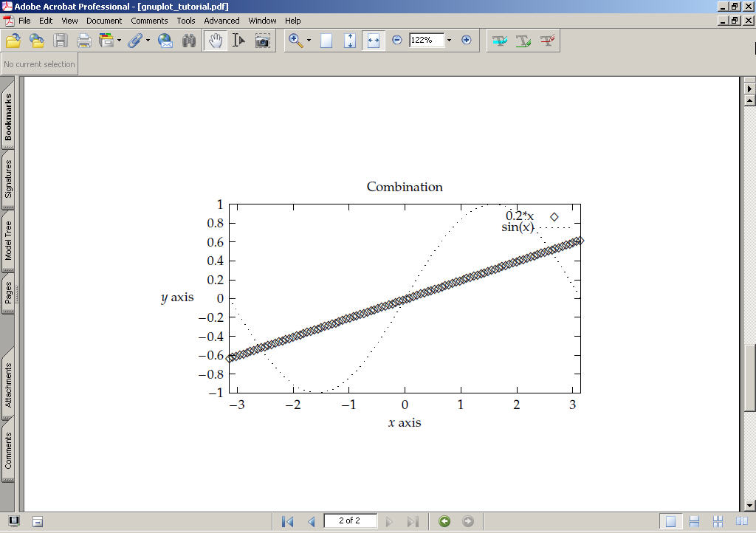Activate the Snapshot camera tool
Image resolution: width=756 pixels, height=533 pixels.
click(x=262, y=41)
